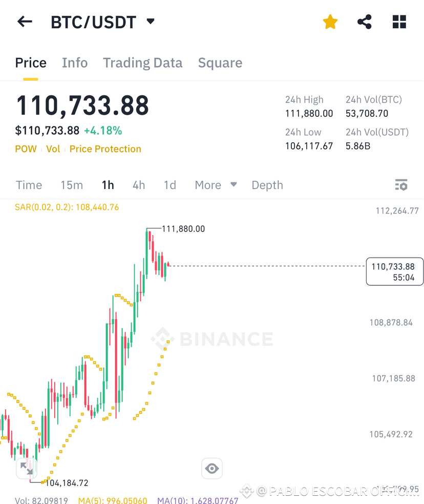Select the 15m interval
Image resolution: width=424 pixels, height=504 pixels.
pyautogui.click(x=72, y=185)
